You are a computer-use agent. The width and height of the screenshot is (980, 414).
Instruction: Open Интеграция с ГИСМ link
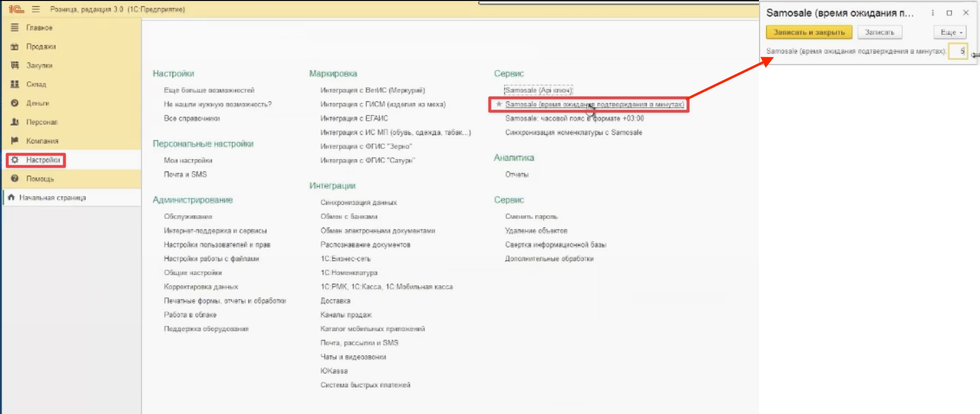click(x=383, y=104)
